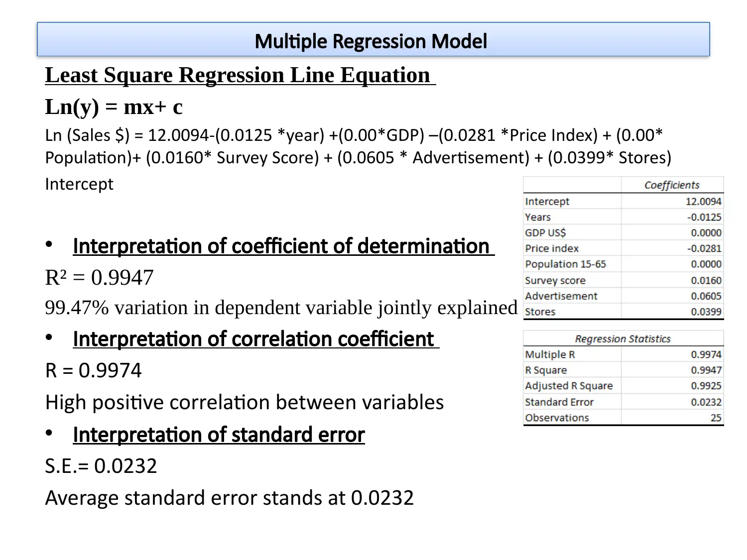
Task: Click the 'Ln (Sales $) = 12.0094' equation line
Action: pyautogui.click(x=354, y=135)
